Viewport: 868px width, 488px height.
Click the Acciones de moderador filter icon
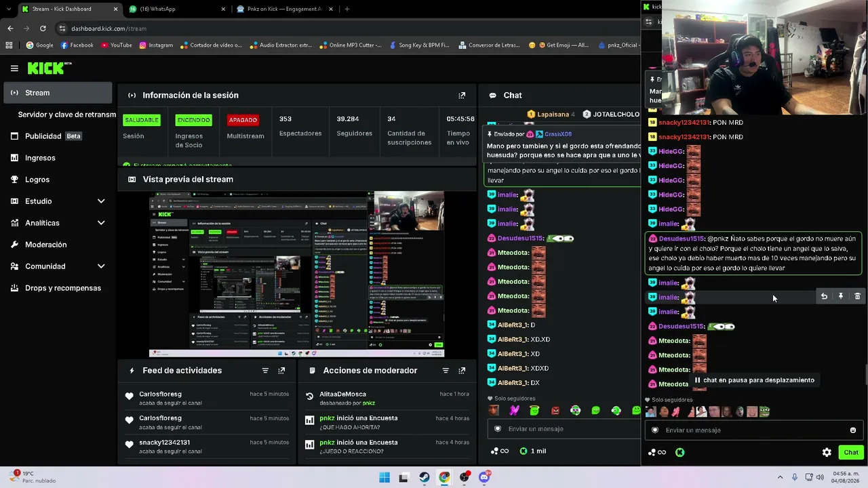pos(446,371)
